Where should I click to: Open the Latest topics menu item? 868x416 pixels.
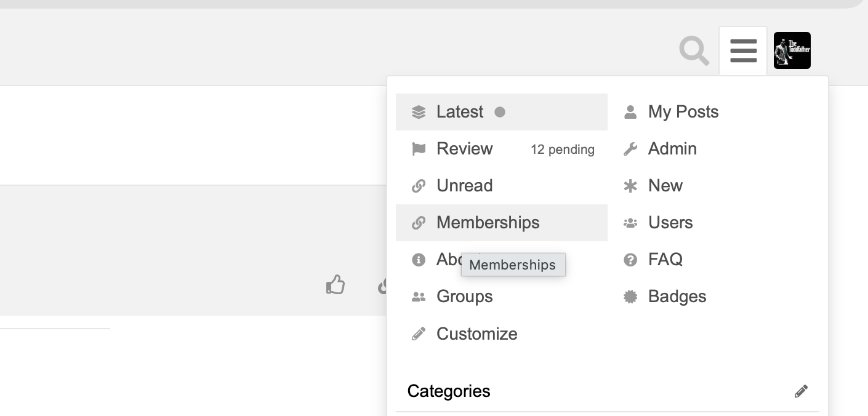click(459, 112)
